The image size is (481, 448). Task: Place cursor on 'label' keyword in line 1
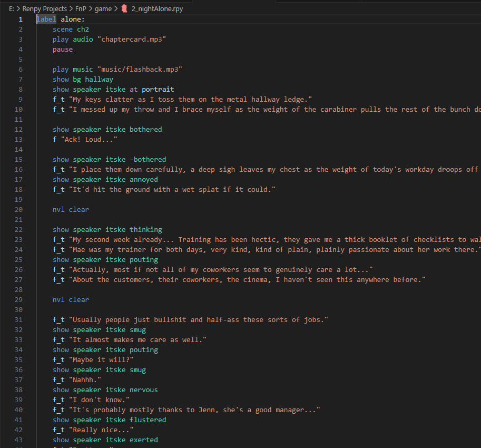click(x=46, y=20)
